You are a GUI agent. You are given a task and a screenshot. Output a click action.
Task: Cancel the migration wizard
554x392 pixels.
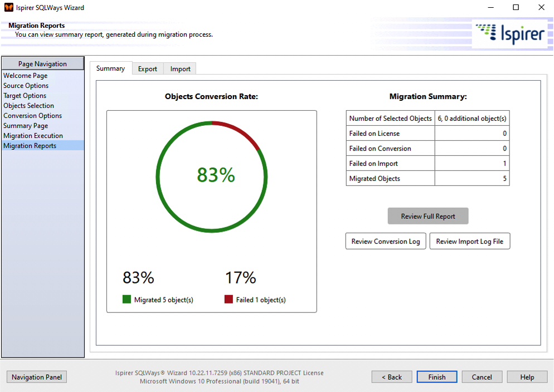click(482, 377)
